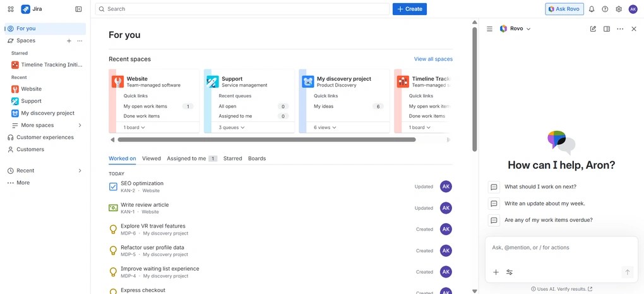Switch to the Boards tab

[x=257, y=158]
